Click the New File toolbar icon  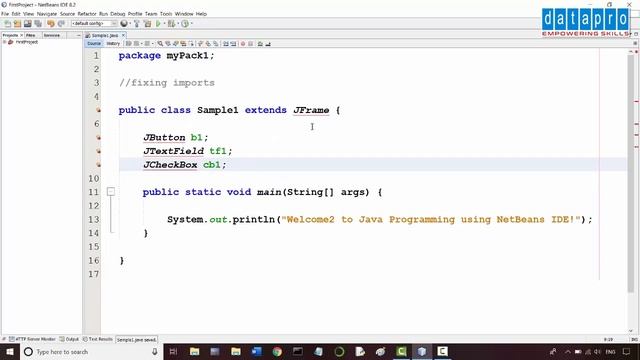click(7, 24)
